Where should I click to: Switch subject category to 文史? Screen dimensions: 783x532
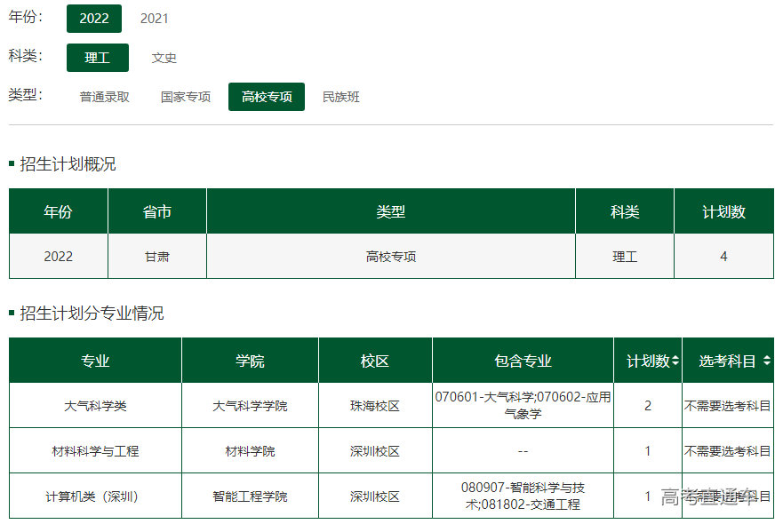tap(164, 58)
